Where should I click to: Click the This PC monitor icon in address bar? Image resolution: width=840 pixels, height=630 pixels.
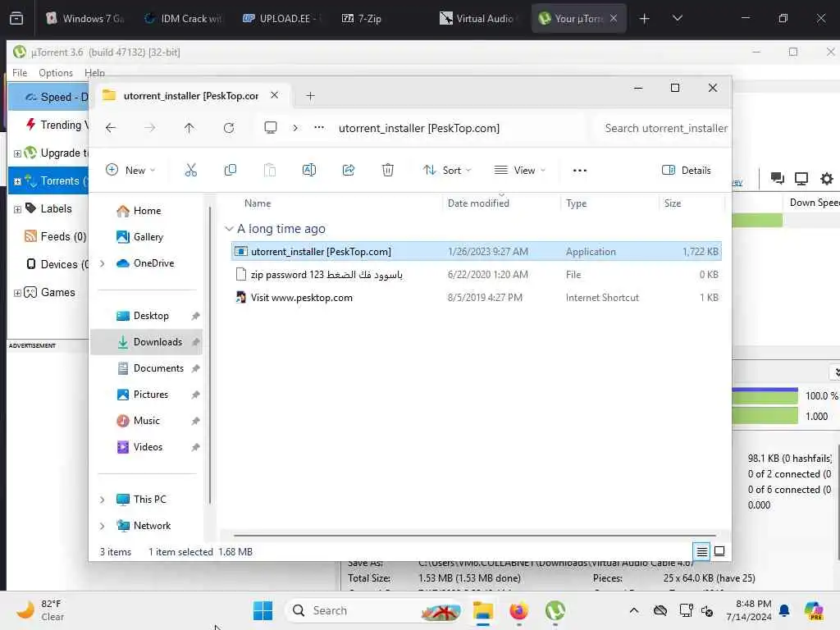pos(271,127)
